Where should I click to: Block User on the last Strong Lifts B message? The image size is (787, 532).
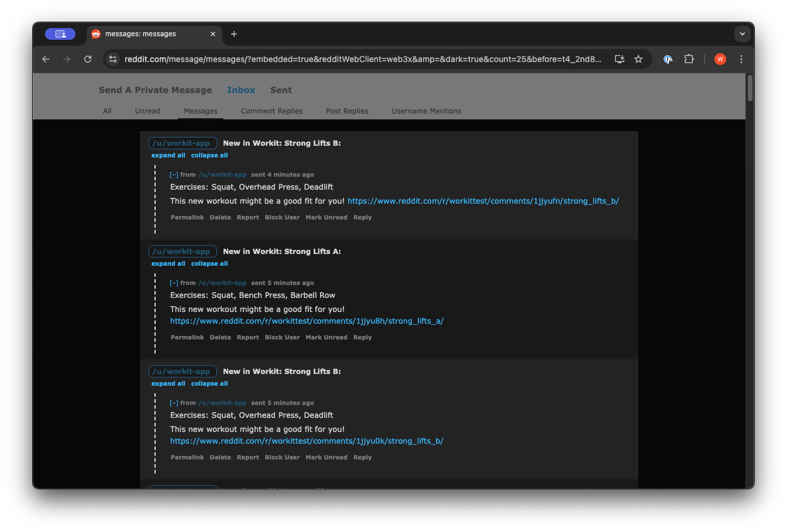[x=282, y=458]
